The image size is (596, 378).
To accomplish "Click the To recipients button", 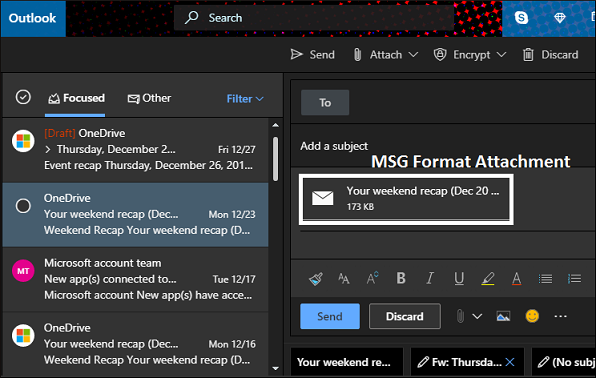I will [x=325, y=103].
